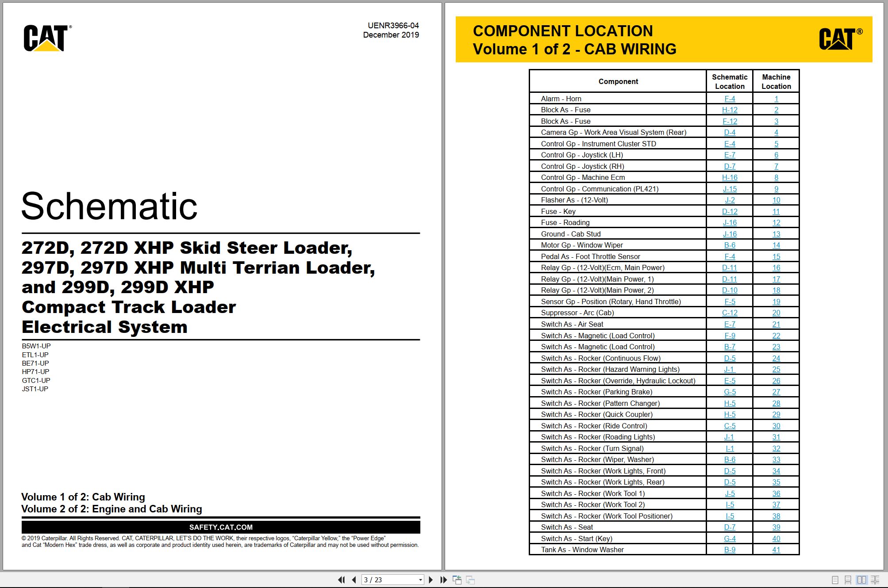Open D-10 link for Relay Gp (Main Power, 2)
This screenshot has height=588, width=888.
tap(730, 290)
